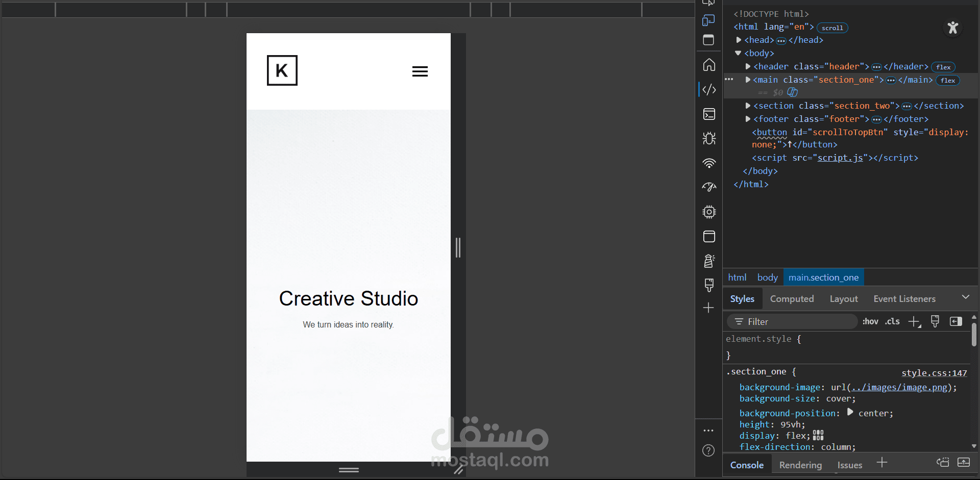Viewport: 980px width, 480px height.
Task: Expand the section class="section_two" node
Action: [x=748, y=106]
